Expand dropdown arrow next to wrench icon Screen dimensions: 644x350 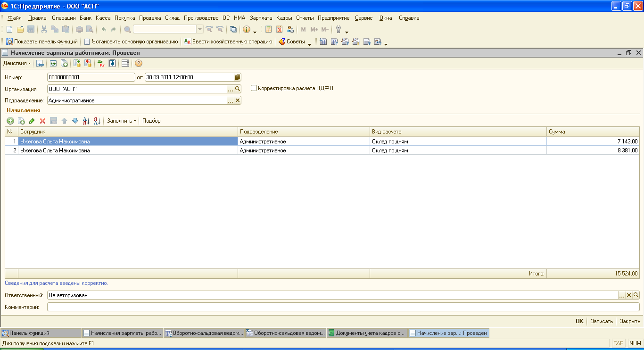click(347, 31)
